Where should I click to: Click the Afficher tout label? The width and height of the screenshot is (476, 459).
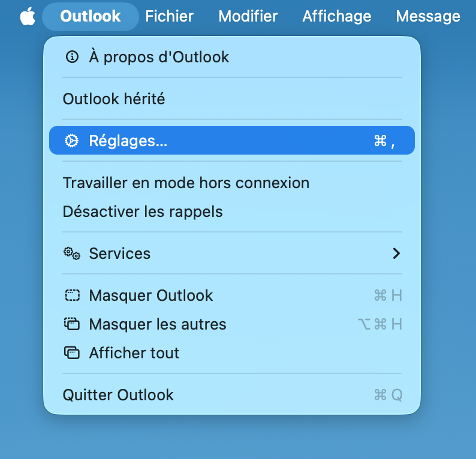click(134, 352)
